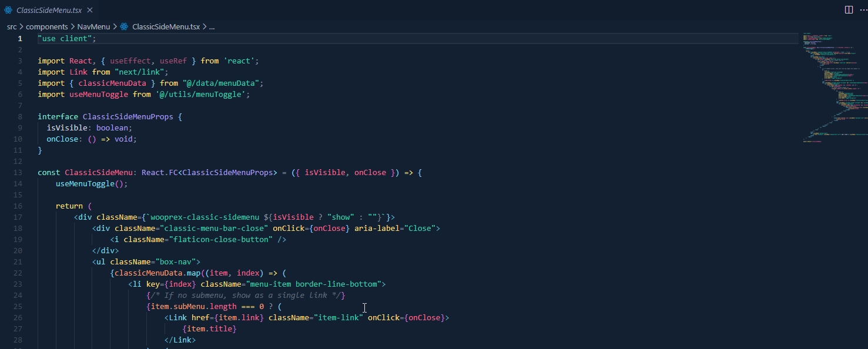This screenshot has height=349, width=868.
Task: Open the src breadcrumb folder
Action: coord(12,26)
